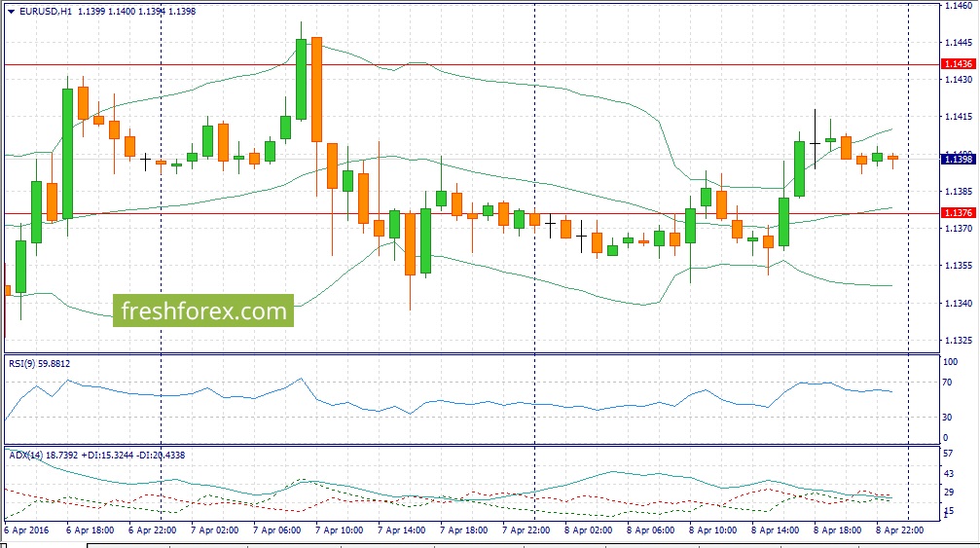
Task: Select the lower red horizontal line
Action: (x=487, y=213)
